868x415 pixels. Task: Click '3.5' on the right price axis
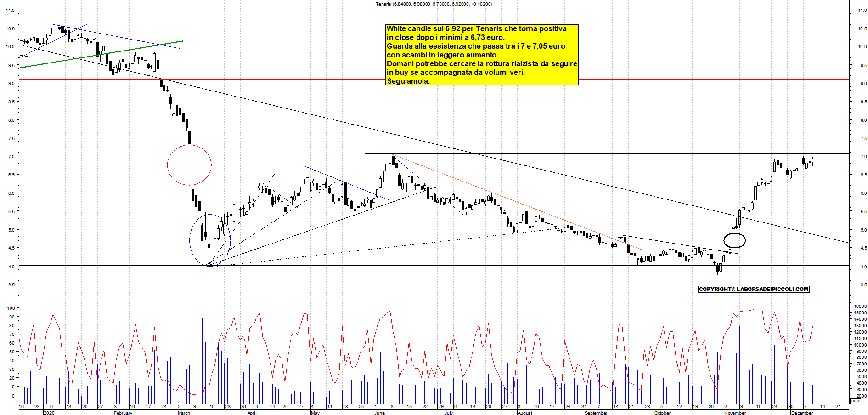(x=863, y=285)
